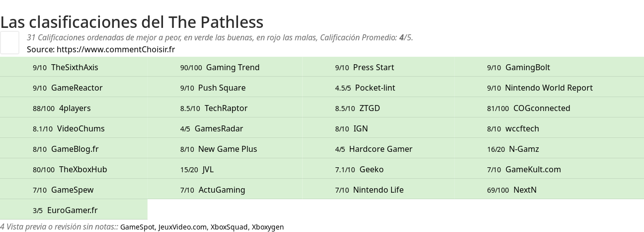Open XboxSquad preview link
Screen dimensions: 644x232
229,227
